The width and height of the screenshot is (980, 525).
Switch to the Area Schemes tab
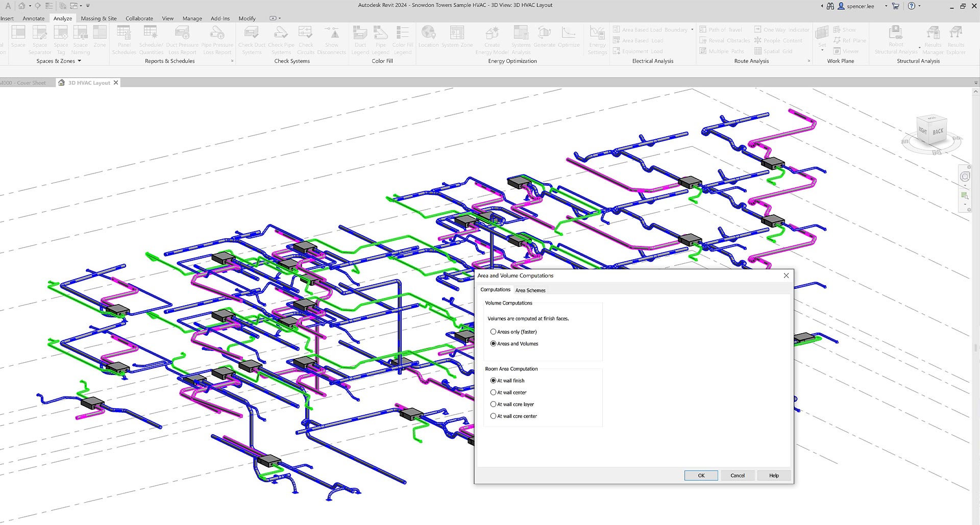point(530,290)
